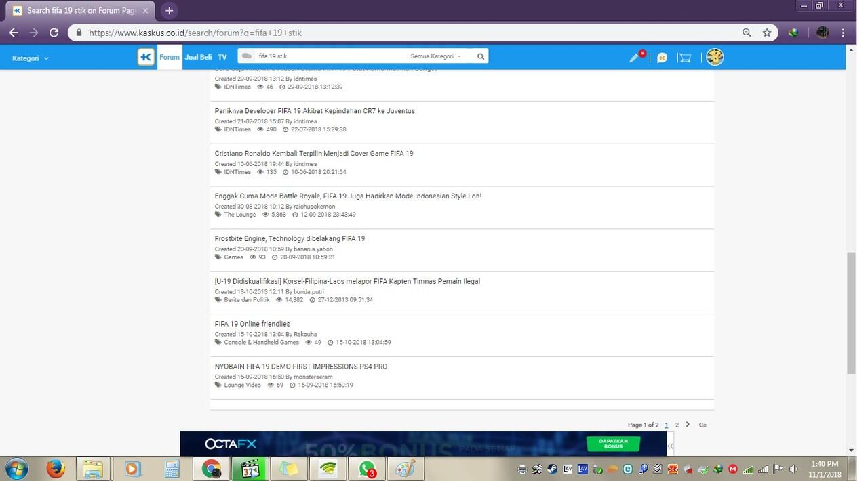868x481 pixels.
Task: Click Dapatkan Bonus on the OctaFX banner
Action: [613, 444]
